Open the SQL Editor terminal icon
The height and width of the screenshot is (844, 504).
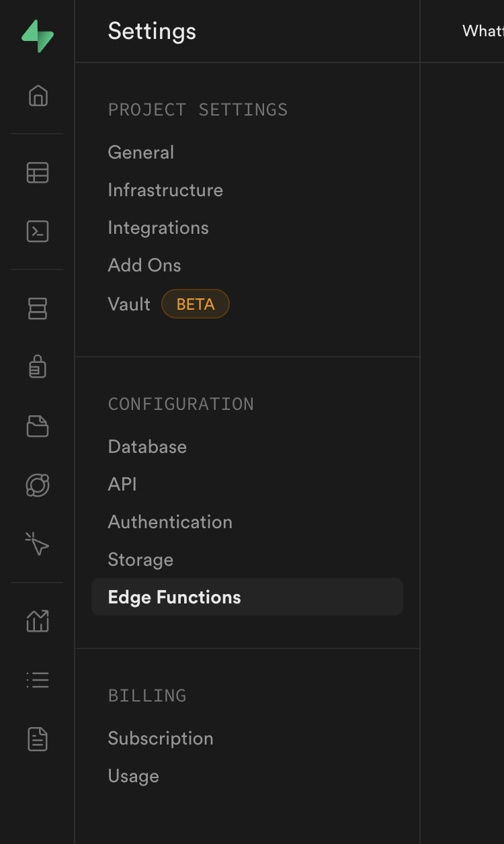[38, 231]
